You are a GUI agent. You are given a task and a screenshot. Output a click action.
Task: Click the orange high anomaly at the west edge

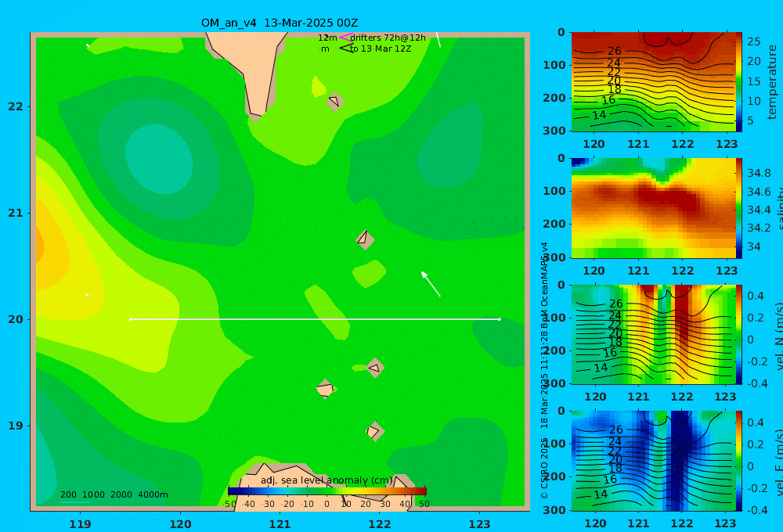[x=40, y=246]
